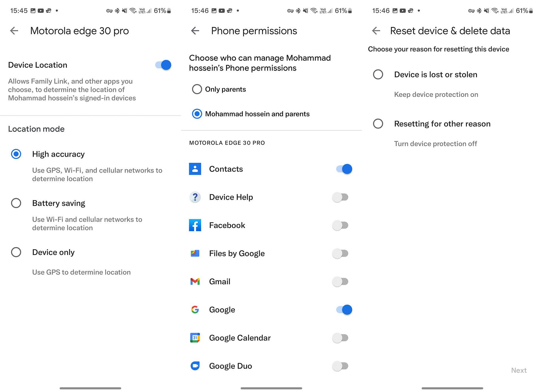The height and width of the screenshot is (392, 543).
Task: Tap the Google G logo icon
Action: click(195, 310)
